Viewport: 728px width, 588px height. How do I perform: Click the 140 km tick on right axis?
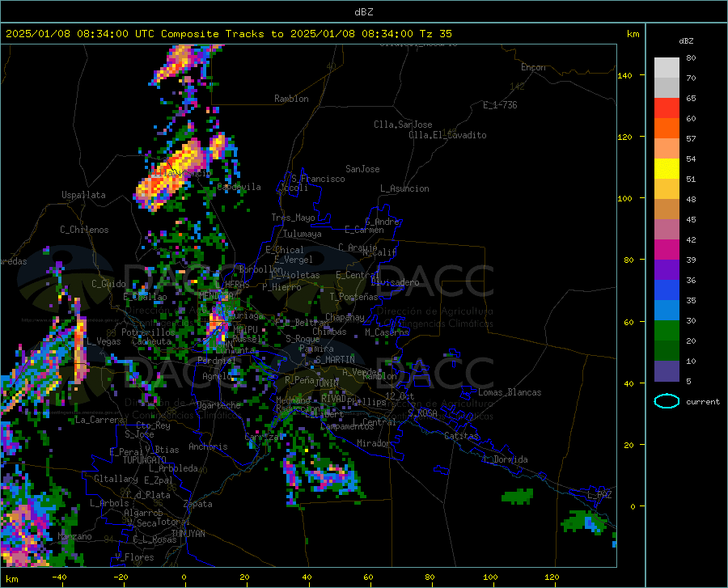point(625,75)
